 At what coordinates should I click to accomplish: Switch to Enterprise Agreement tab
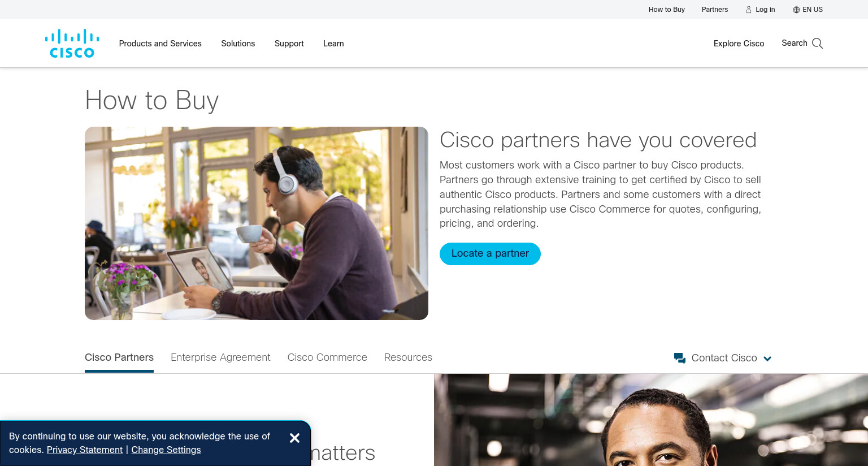[220, 357]
